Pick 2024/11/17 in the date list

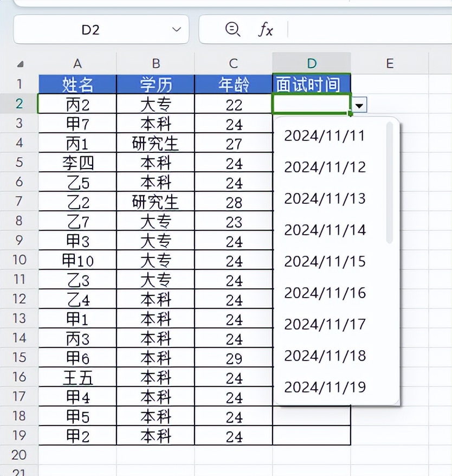(325, 325)
